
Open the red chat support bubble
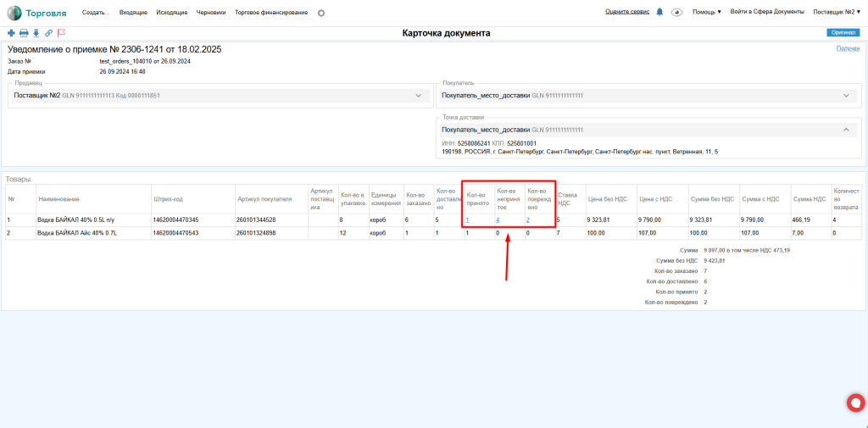pos(854,403)
